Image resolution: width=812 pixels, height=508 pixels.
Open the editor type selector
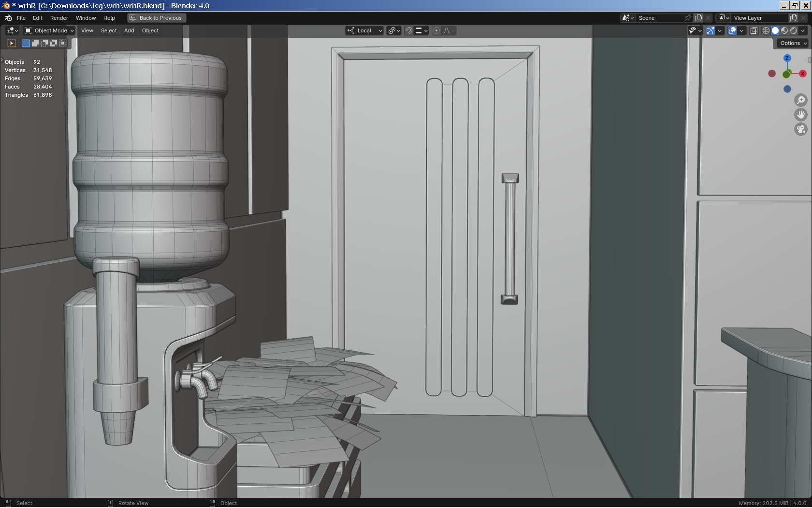[x=12, y=30]
